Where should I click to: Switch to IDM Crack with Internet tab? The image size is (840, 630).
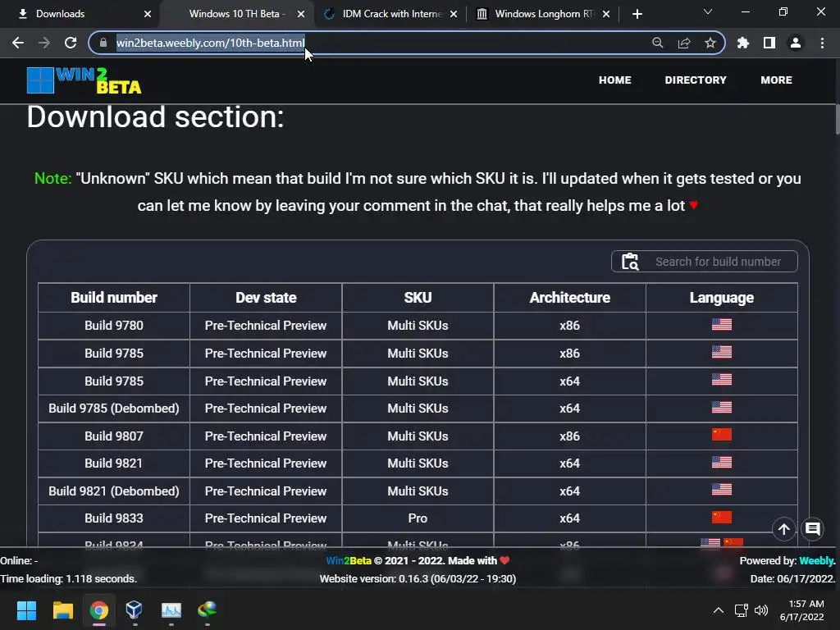coord(392,14)
